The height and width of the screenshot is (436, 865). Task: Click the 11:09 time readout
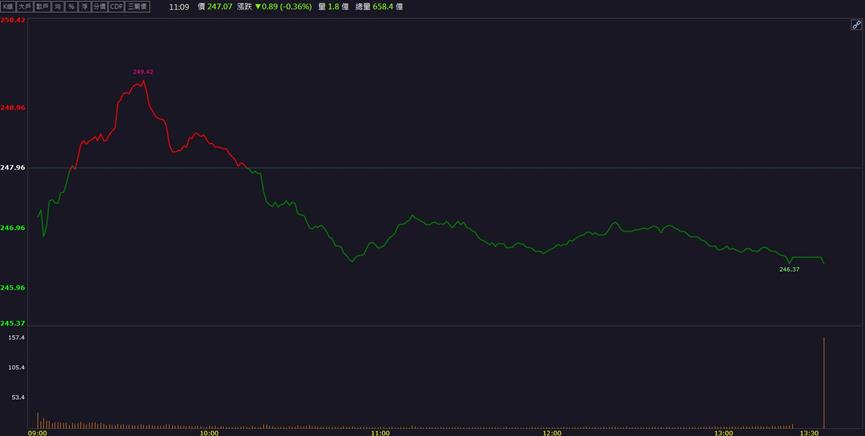pyautogui.click(x=179, y=7)
